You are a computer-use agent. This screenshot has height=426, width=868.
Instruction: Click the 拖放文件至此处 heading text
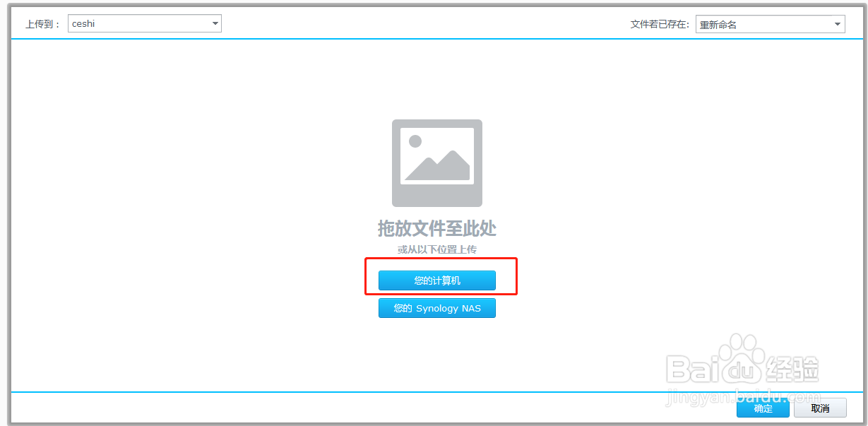point(437,229)
